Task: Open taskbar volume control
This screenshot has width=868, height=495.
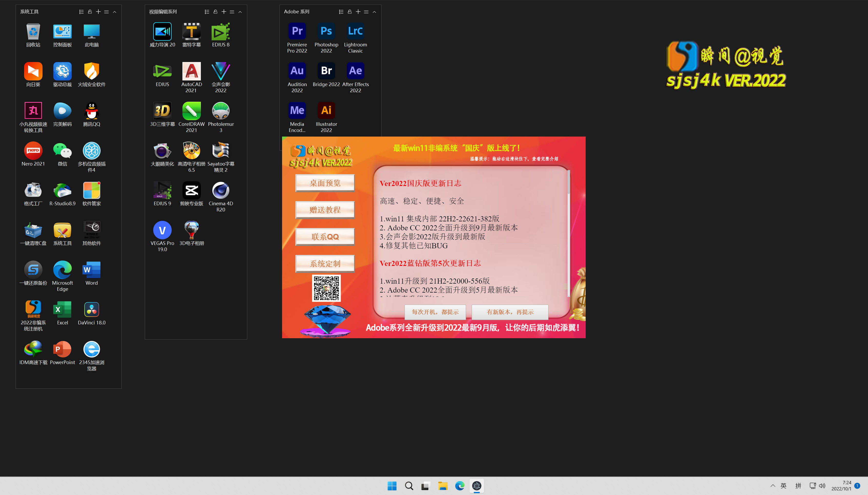Action: pyautogui.click(x=822, y=486)
